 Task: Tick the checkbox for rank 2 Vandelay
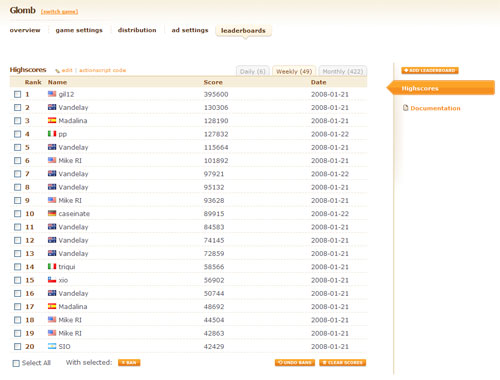pos(17,107)
